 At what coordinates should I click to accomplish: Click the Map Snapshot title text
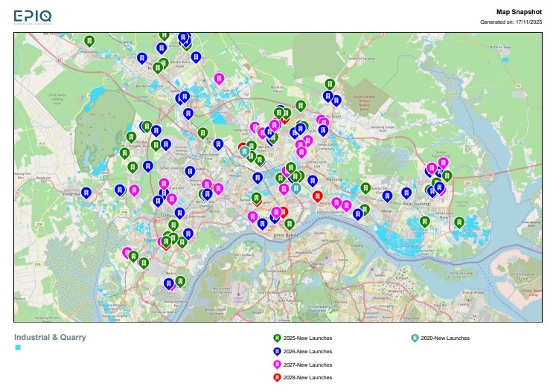[519, 12]
